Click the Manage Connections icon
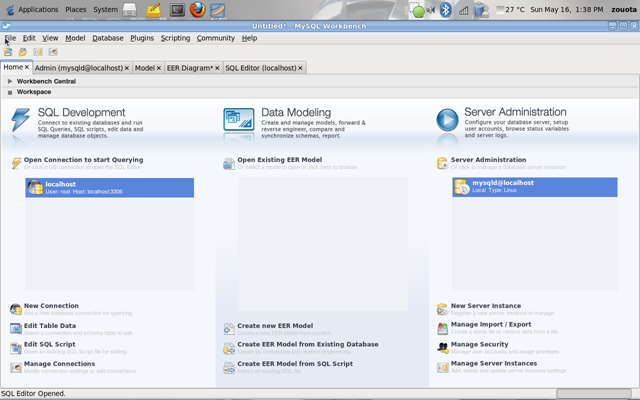 pos(16,367)
